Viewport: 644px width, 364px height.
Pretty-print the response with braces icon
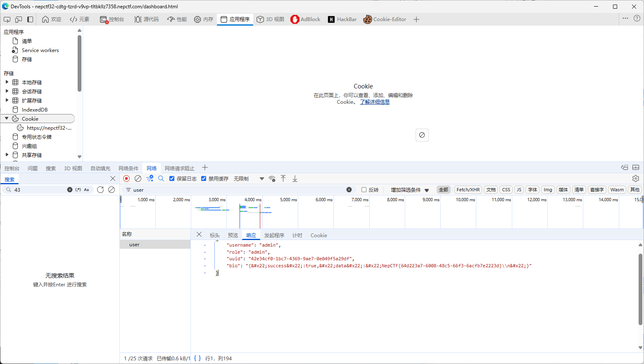pyautogui.click(x=197, y=358)
